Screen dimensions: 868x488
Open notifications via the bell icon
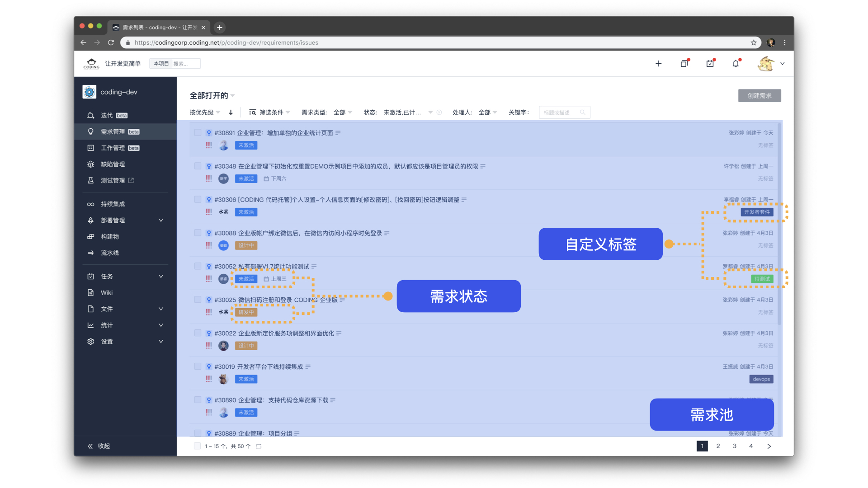pyautogui.click(x=736, y=63)
